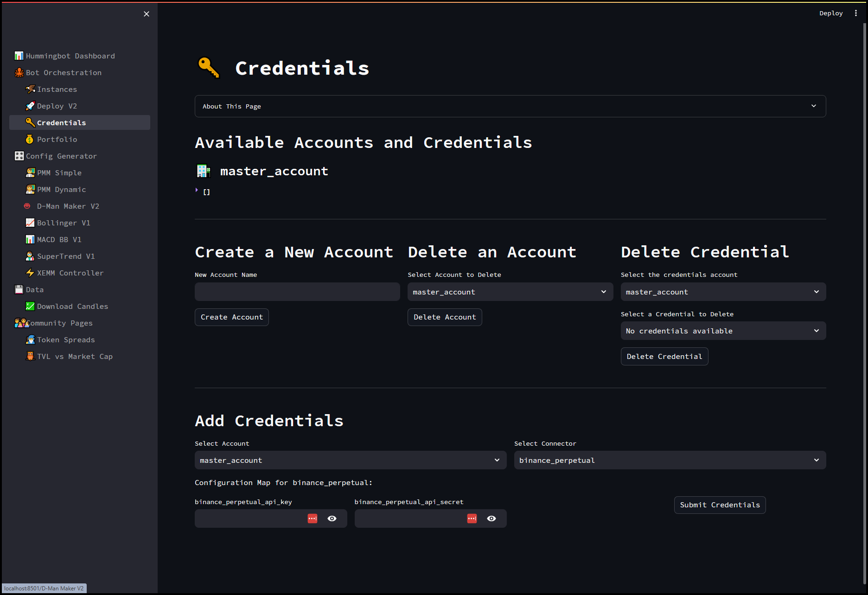Open the three-dot main menu
This screenshot has height=595, width=868.
pos(856,13)
